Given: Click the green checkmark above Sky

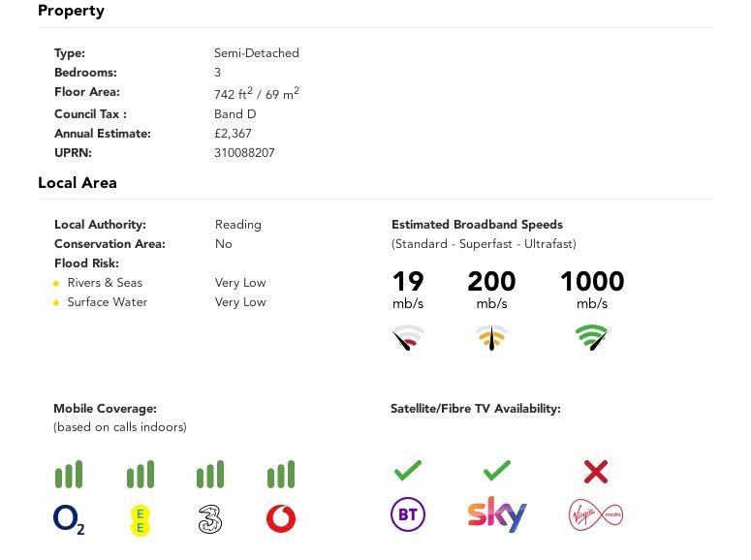Looking at the screenshot, I should click(x=497, y=471).
